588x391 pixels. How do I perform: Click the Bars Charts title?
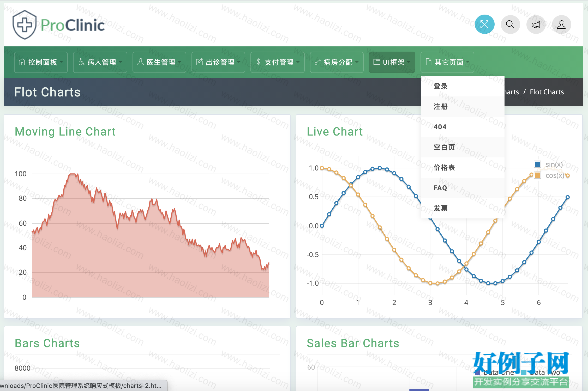coord(47,343)
